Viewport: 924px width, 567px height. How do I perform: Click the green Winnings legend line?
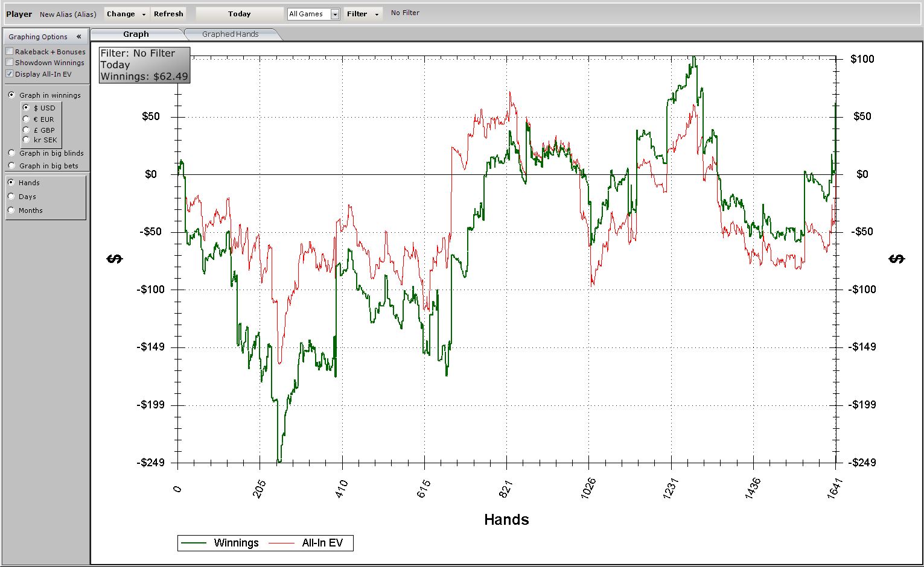point(194,543)
